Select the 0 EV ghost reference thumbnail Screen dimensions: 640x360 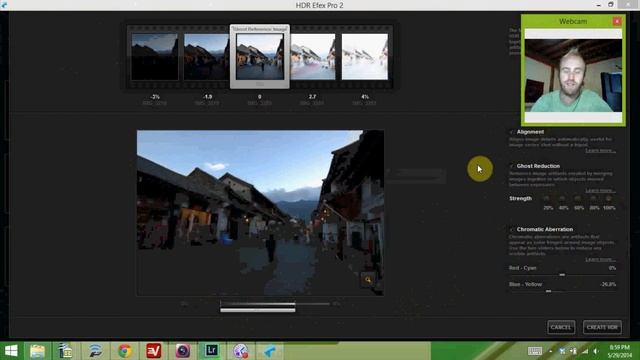click(x=260, y=57)
